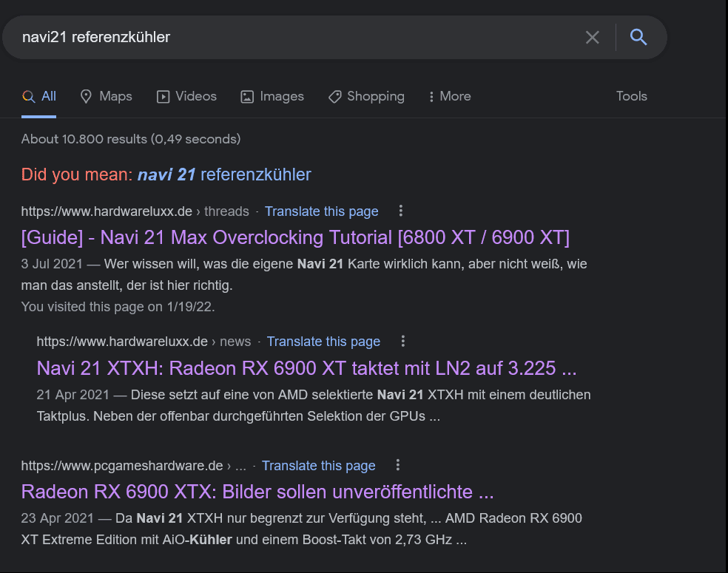Screen dimensions: 728x573
Task: Translate the pcgameshardware.de page
Action: [x=318, y=466]
